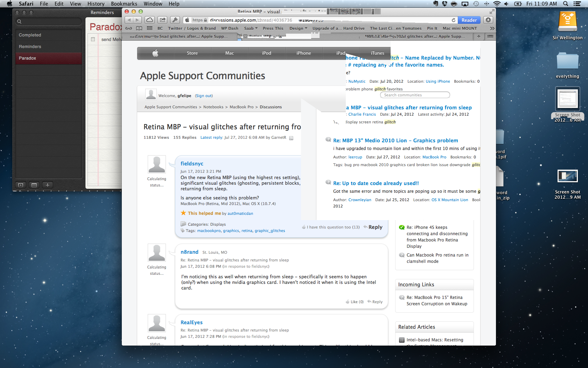The height and width of the screenshot is (368, 588).
Task: Click the Share button in Safari toolbar
Action: pyautogui.click(x=162, y=20)
